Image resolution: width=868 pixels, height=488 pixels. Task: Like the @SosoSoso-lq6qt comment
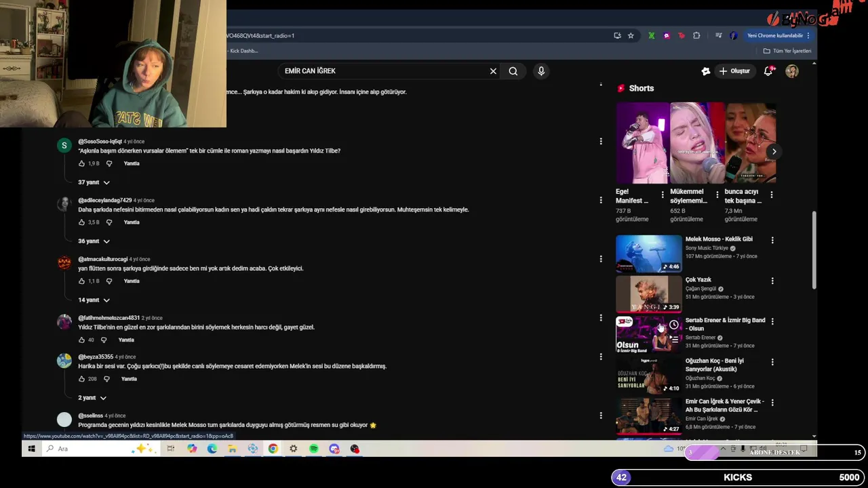click(x=81, y=163)
